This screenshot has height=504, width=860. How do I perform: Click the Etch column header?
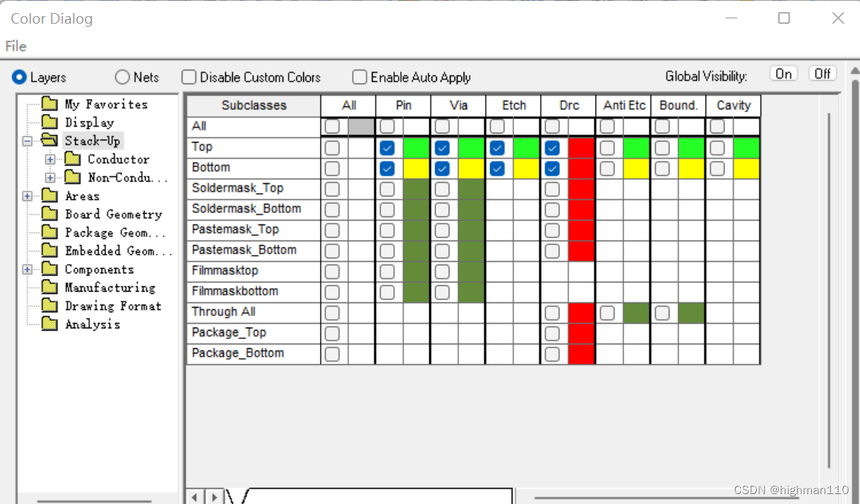(513, 105)
